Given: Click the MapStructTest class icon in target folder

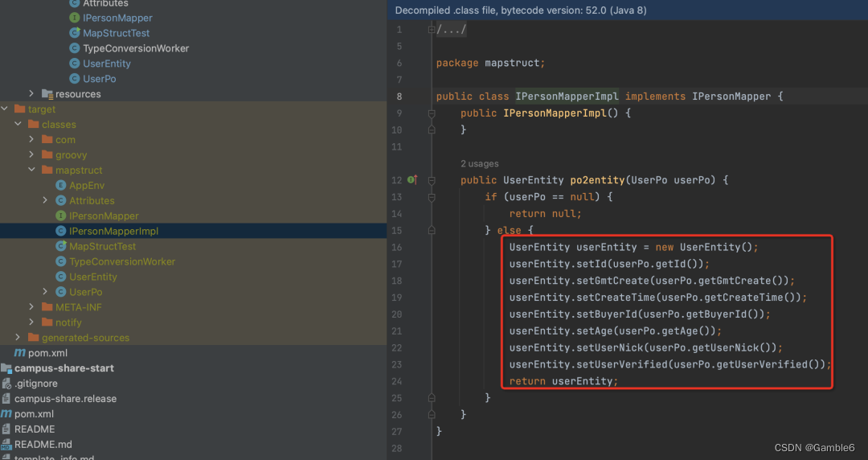Looking at the screenshot, I should pos(61,246).
